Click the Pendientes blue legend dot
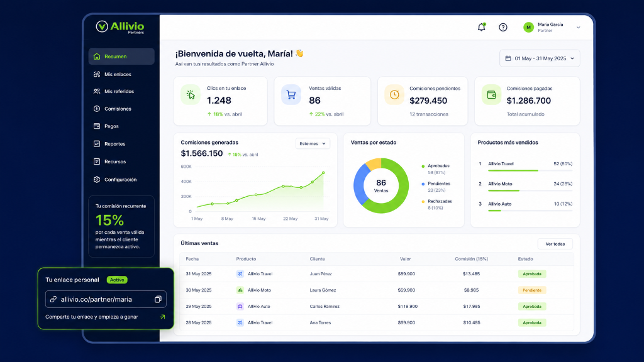The image size is (644, 362). 423,184
